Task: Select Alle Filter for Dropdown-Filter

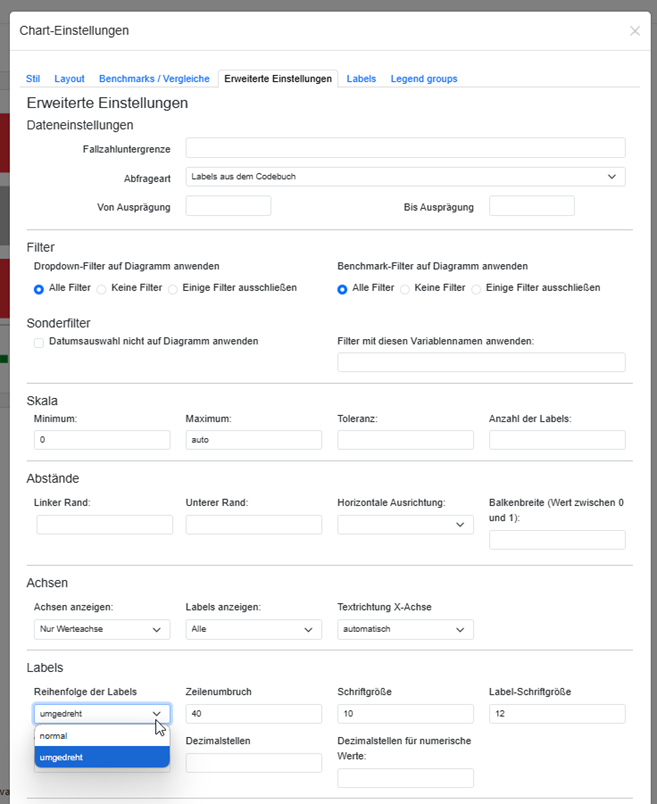Action: (39, 289)
